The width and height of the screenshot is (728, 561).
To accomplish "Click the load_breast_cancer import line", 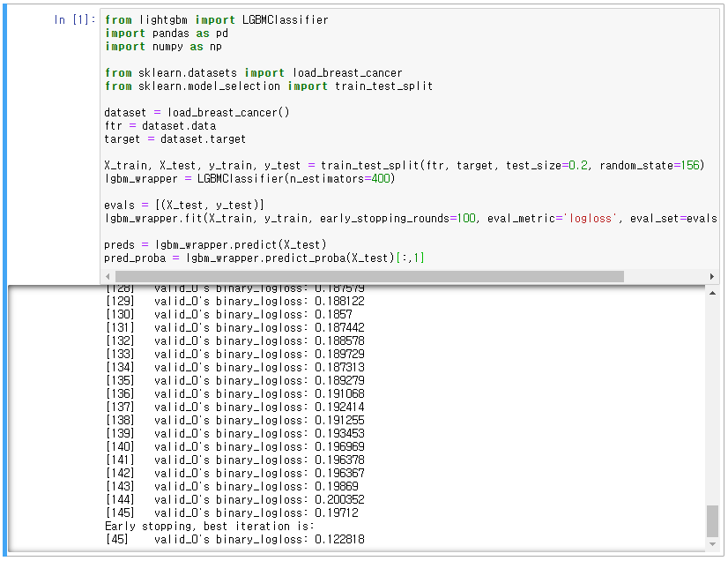I will (254, 73).
